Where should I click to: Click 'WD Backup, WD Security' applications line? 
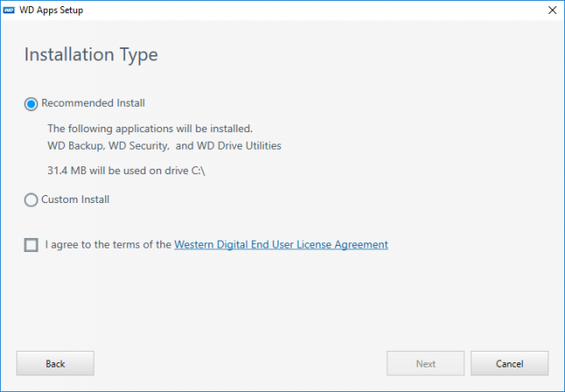(x=165, y=146)
